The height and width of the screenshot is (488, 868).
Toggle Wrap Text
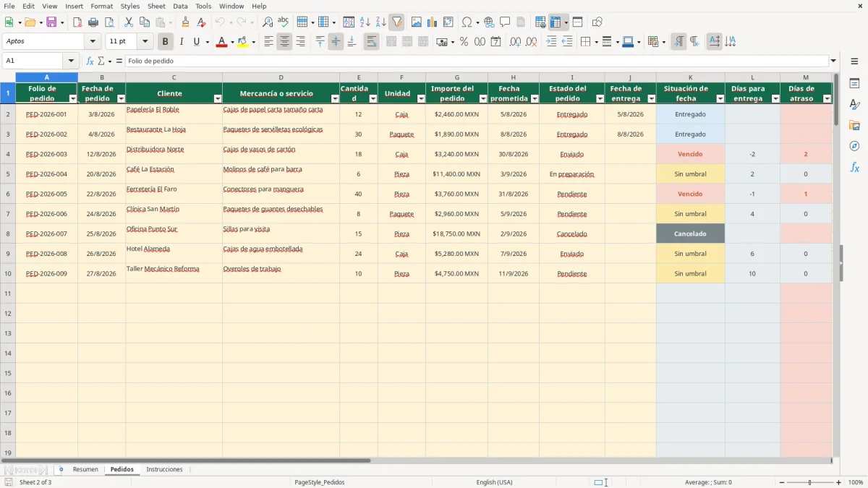[371, 42]
